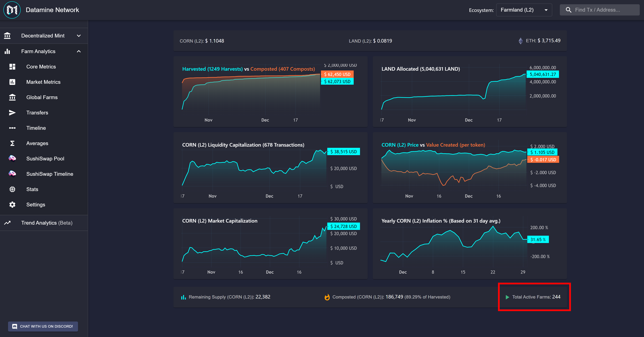Screen dimensions: 644x337
Task: Click the Total Active Farms play icon
Action: pos(507,297)
